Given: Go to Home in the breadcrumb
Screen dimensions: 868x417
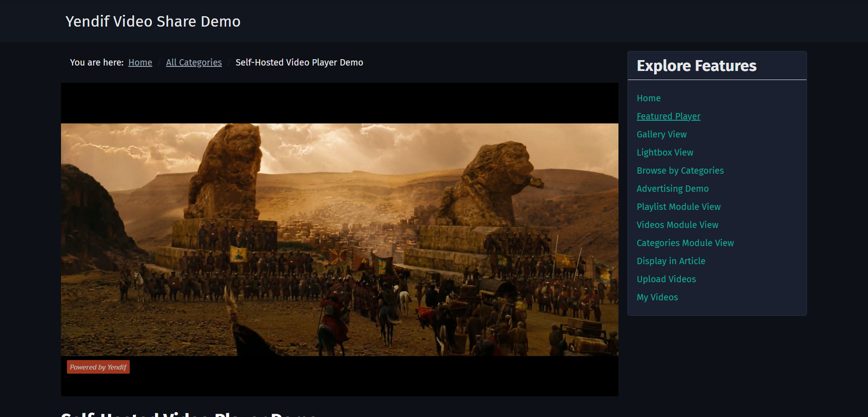Looking at the screenshot, I should pos(140,62).
